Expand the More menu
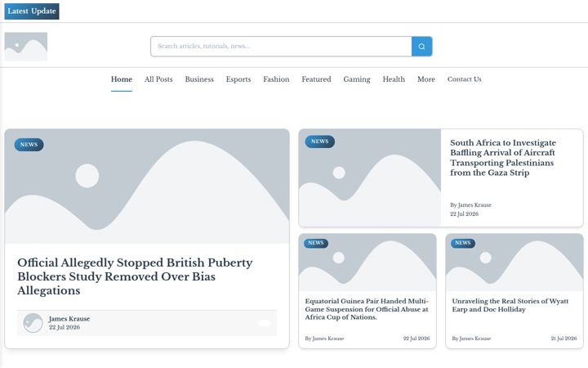 coord(426,79)
